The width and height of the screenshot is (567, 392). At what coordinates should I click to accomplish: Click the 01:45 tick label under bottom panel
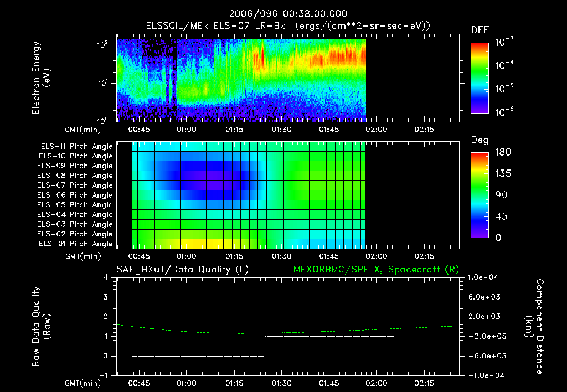click(x=329, y=383)
